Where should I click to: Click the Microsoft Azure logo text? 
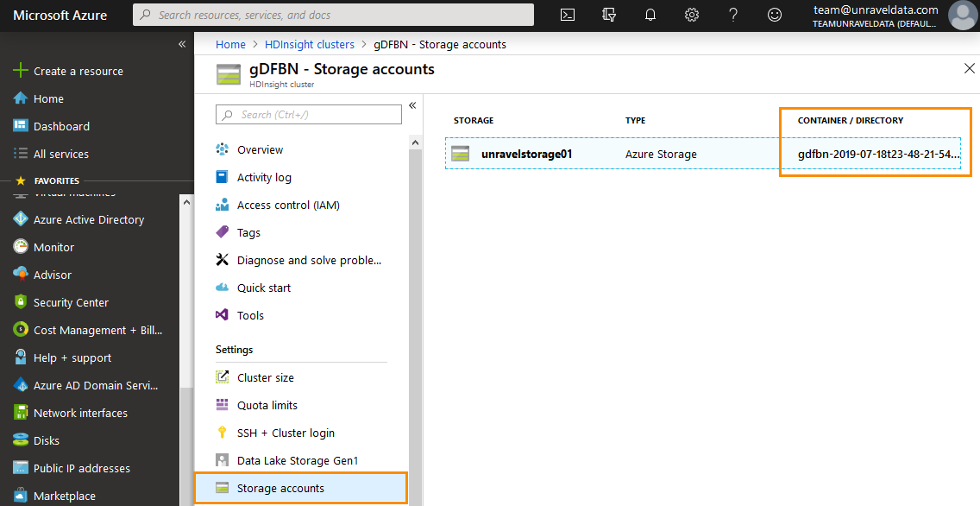tap(60, 15)
